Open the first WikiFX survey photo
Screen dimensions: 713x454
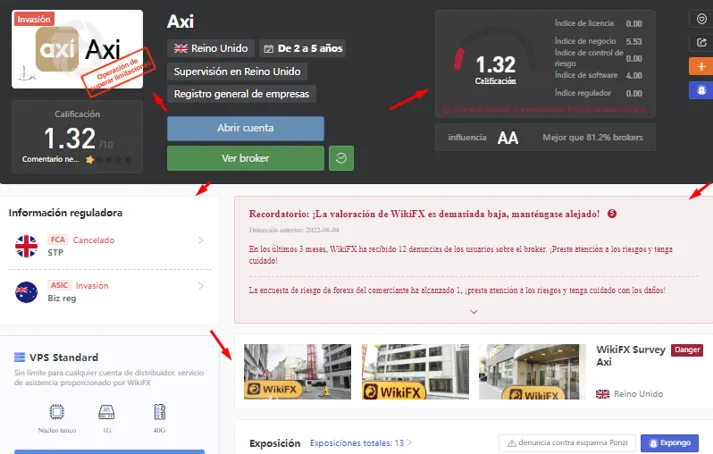(x=297, y=372)
